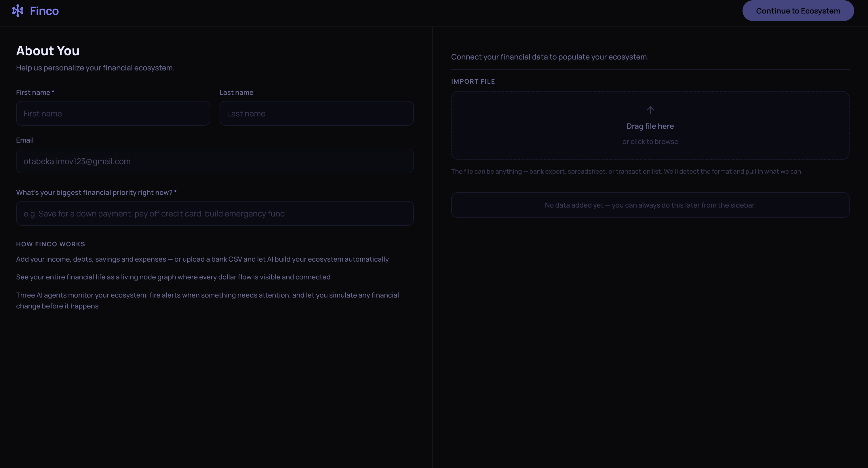Click the IMPORT FILE section label
Image resolution: width=868 pixels, height=468 pixels.
pyautogui.click(x=473, y=81)
